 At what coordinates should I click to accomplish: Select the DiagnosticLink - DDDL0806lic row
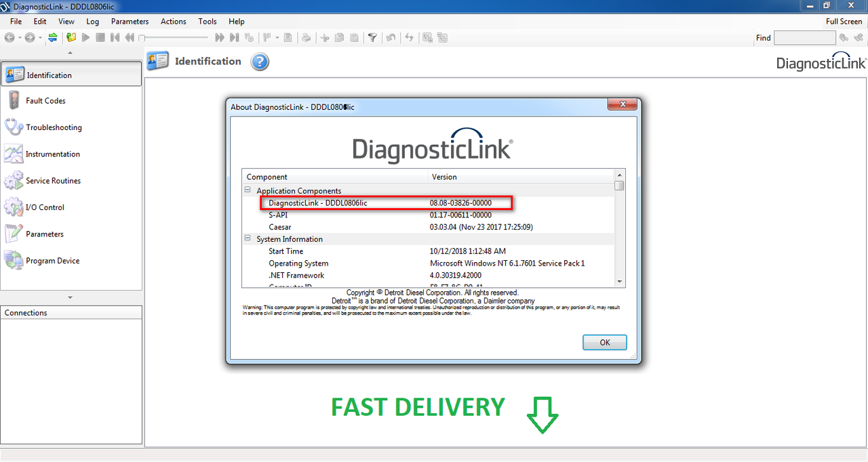[429, 203]
